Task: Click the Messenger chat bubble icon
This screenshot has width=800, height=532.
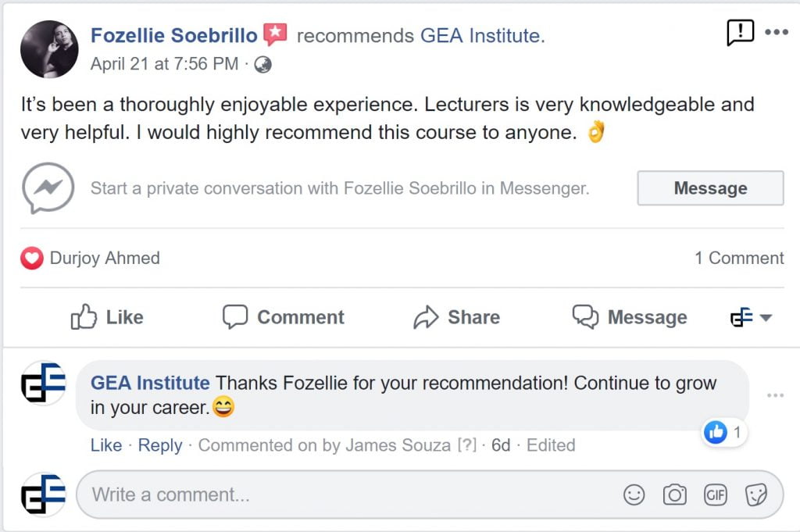Action: tap(48, 188)
